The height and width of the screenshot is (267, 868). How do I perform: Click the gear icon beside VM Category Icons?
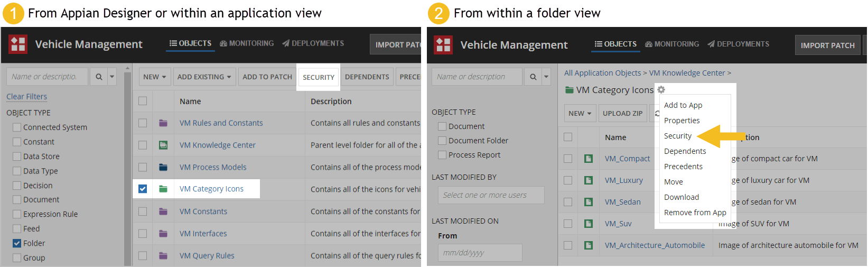(x=661, y=90)
